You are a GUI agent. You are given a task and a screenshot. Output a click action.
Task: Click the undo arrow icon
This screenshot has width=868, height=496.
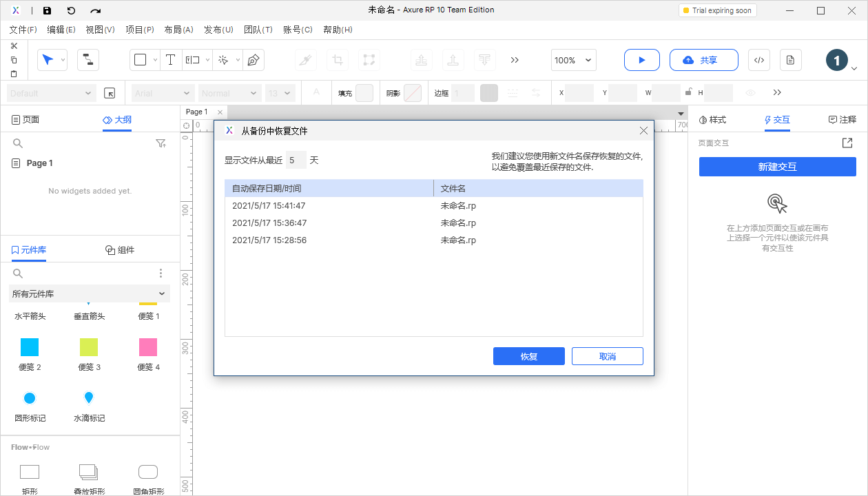click(71, 10)
